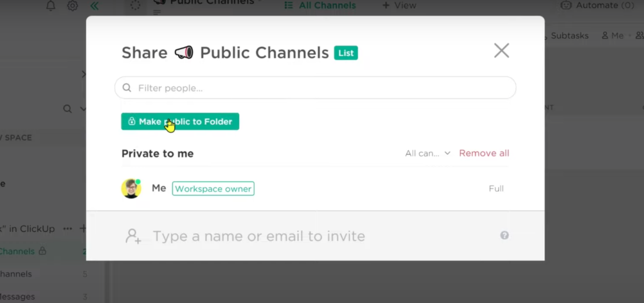Click the plus View tab
Viewport: 644px width, 303px height.
[x=399, y=6]
